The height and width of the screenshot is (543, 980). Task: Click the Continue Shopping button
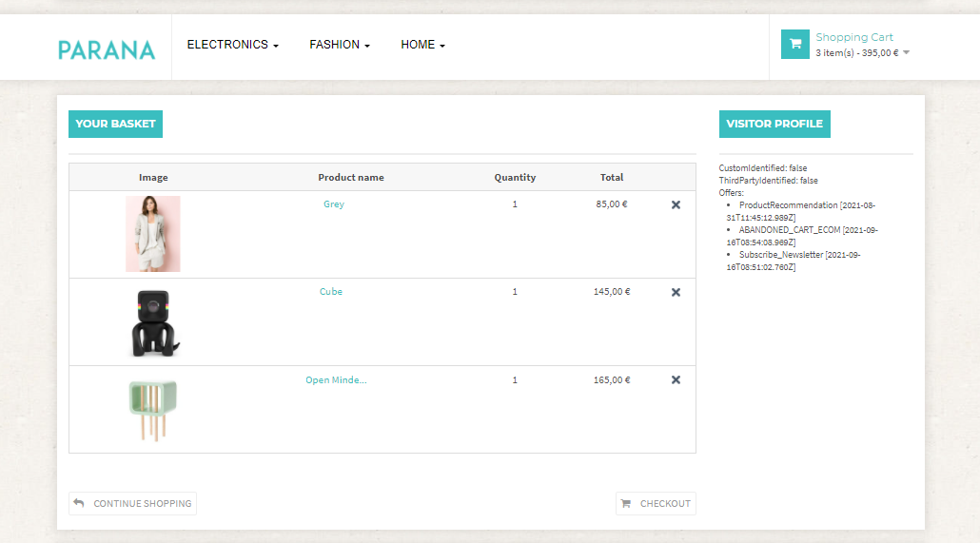pos(132,503)
